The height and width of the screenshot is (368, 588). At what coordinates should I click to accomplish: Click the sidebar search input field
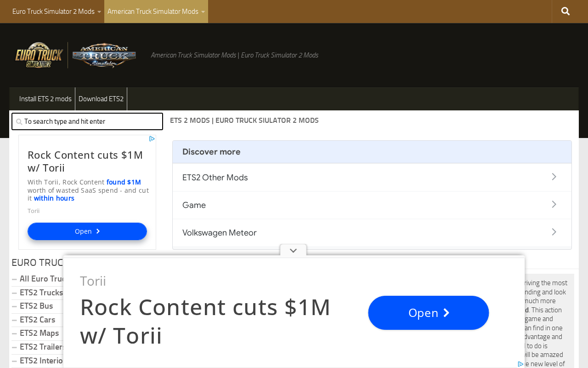(87, 121)
